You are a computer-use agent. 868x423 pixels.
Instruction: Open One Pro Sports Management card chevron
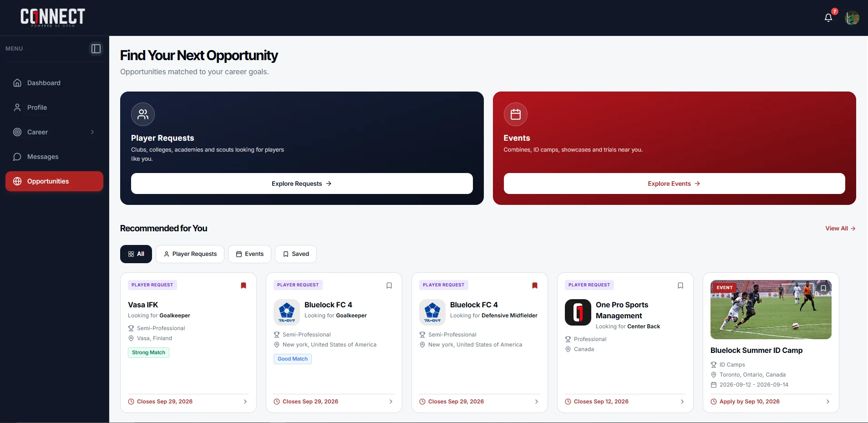[682, 402]
